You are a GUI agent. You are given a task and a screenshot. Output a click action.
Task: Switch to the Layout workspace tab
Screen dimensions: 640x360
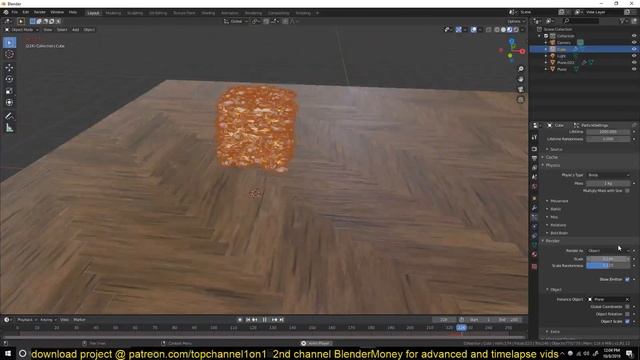(93, 13)
